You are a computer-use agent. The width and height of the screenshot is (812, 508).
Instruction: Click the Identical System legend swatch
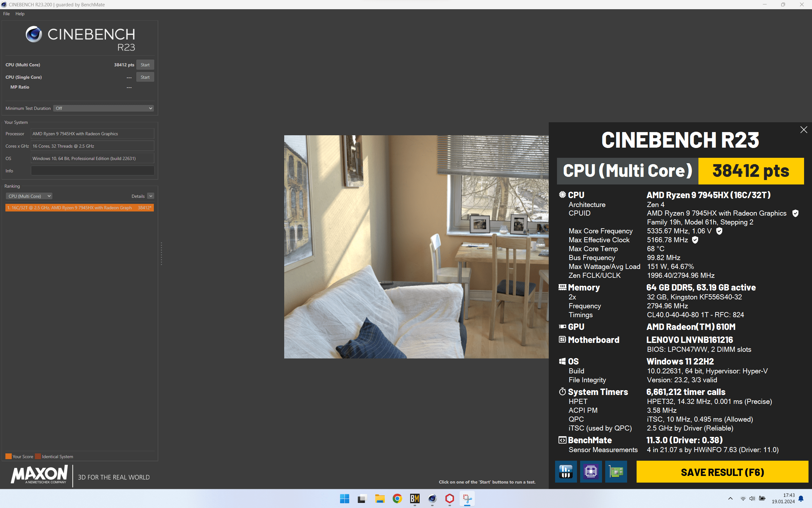point(38,456)
